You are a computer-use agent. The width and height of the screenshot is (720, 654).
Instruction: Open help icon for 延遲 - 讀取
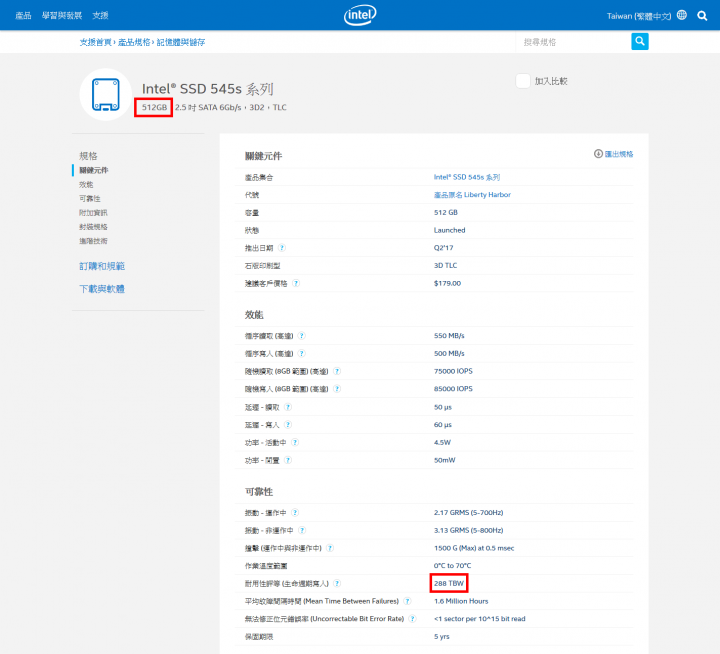pos(288,407)
